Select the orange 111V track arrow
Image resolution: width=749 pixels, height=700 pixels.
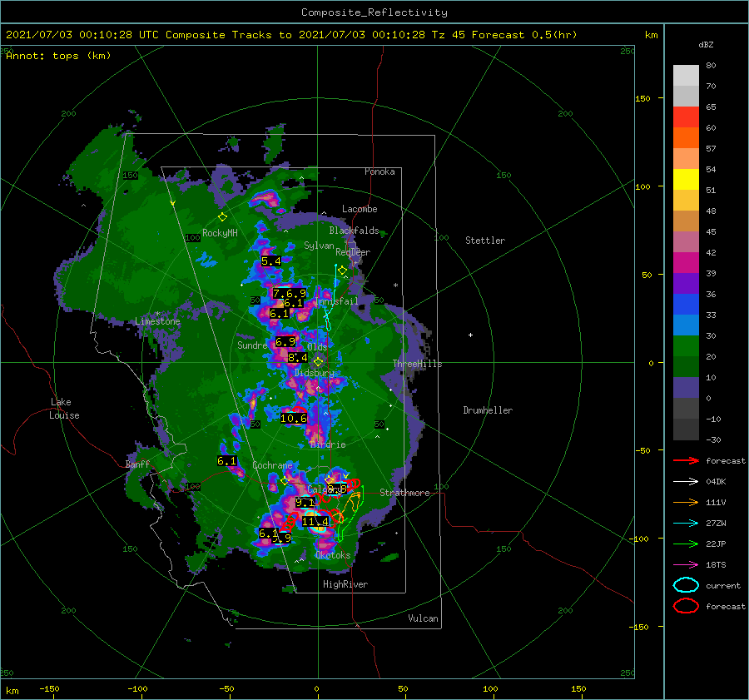(686, 502)
